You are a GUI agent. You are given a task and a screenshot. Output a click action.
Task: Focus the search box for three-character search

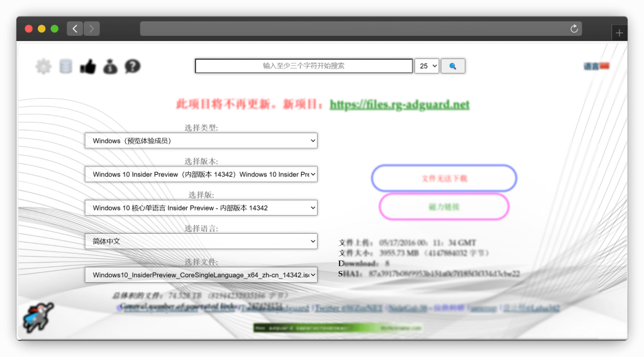tap(304, 66)
